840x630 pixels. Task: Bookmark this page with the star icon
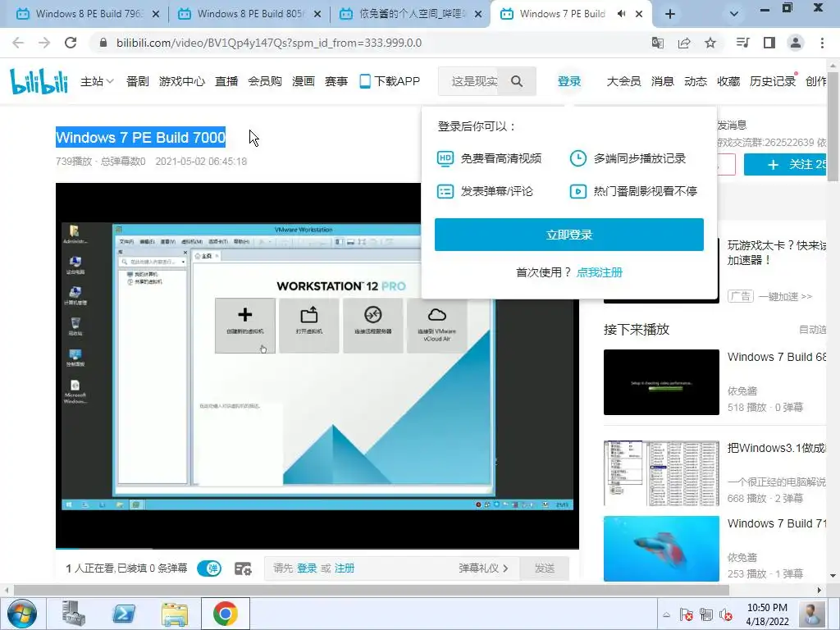pyautogui.click(x=710, y=43)
